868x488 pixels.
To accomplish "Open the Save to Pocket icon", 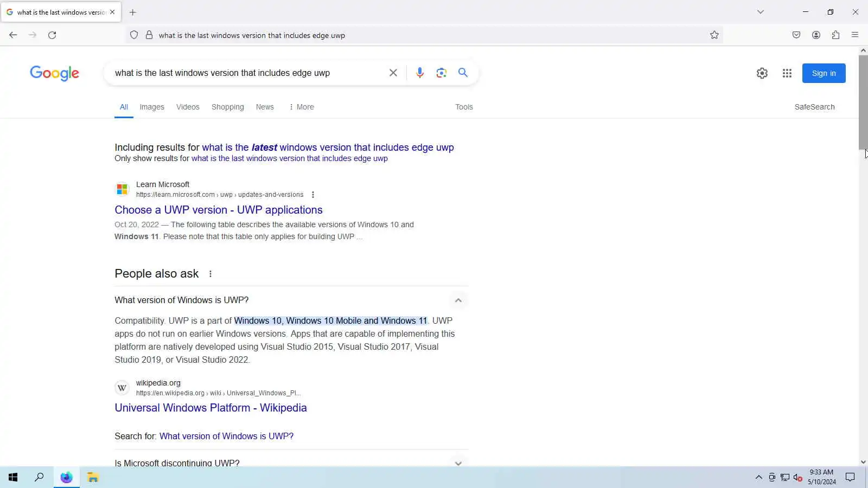I will pos(796,35).
